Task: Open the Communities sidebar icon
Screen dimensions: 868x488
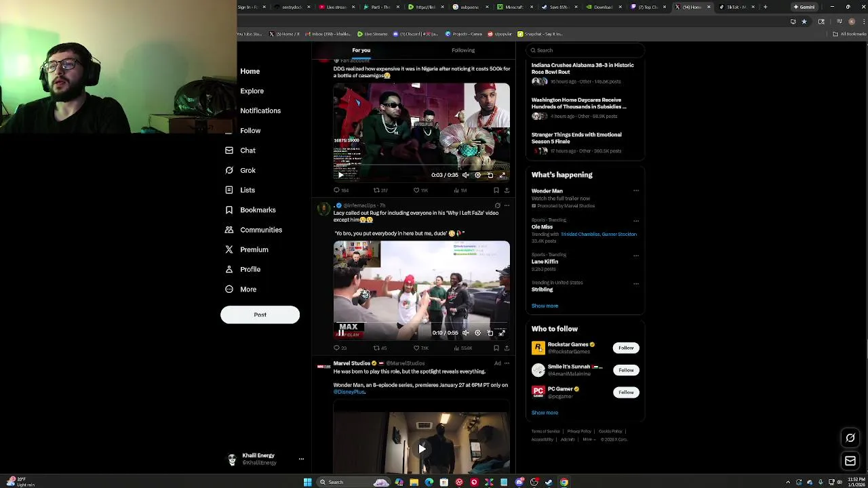Action: coord(229,230)
